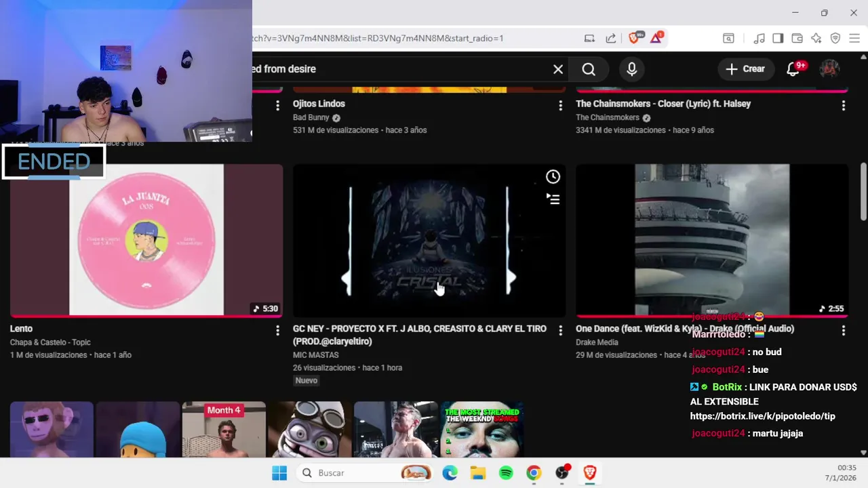Click the install app icon in address bar

[x=589, y=39]
